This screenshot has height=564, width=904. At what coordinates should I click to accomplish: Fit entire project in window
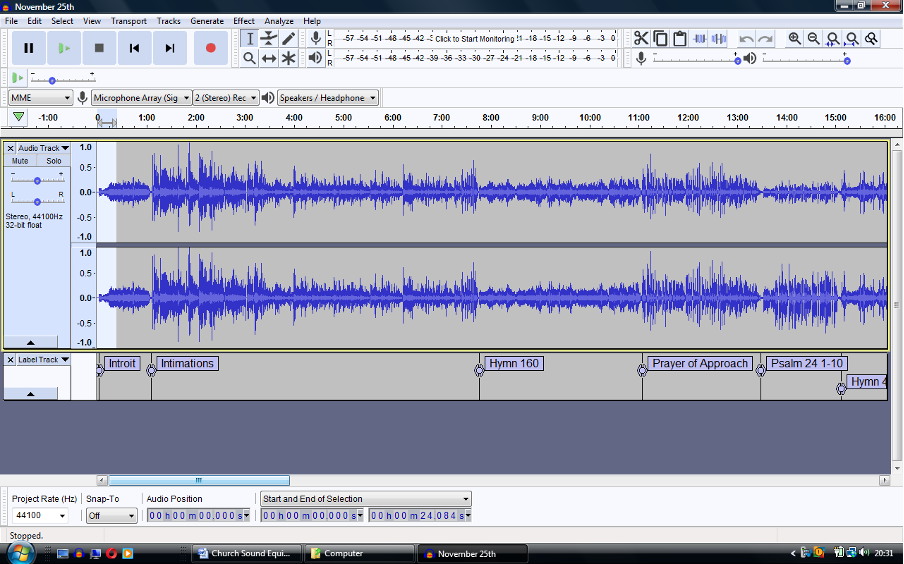click(852, 39)
